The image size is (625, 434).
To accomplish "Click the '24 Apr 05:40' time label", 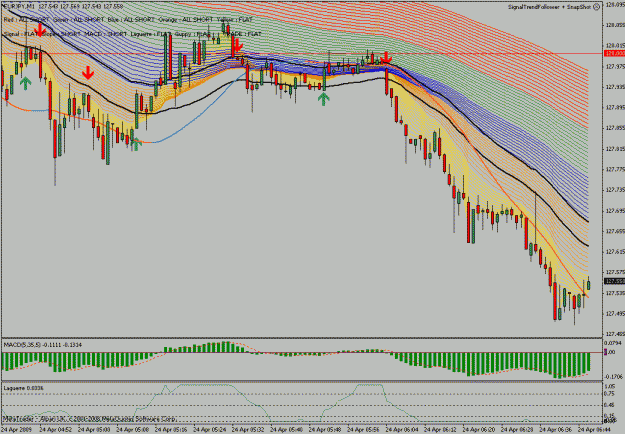I will 286,429.
